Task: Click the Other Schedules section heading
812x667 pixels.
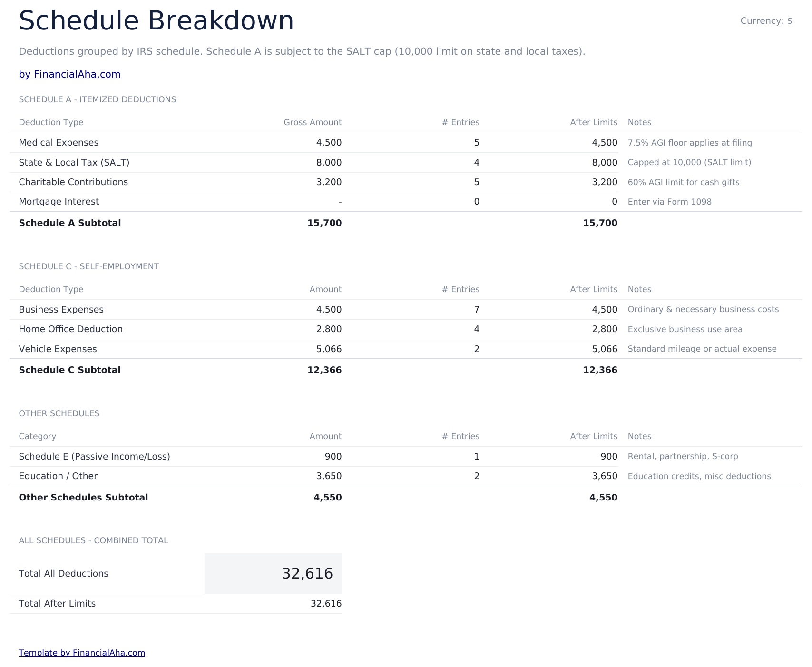Action: [x=59, y=413]
